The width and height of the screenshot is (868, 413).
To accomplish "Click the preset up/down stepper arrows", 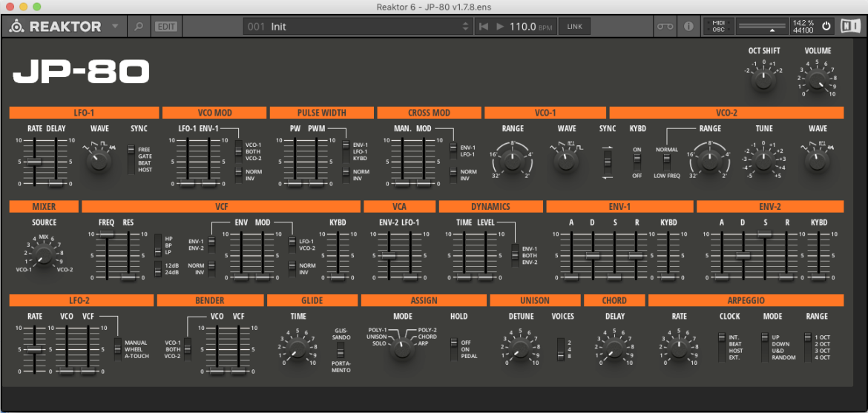I will coord(466,26).
